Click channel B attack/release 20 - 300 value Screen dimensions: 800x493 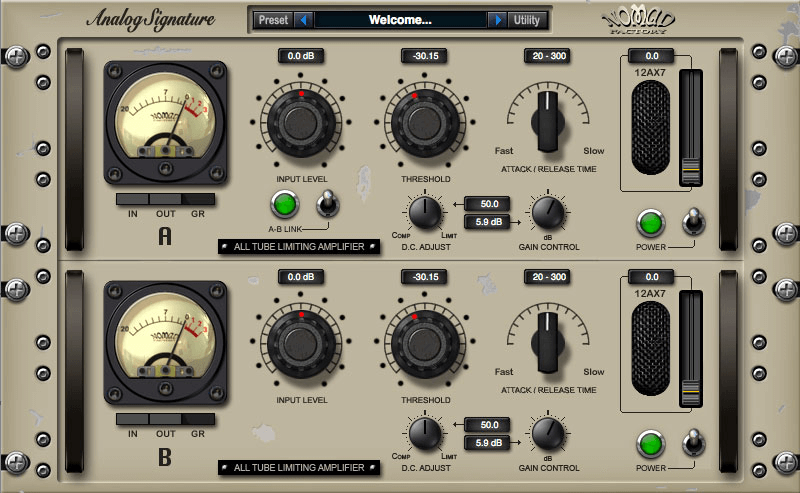point(547,277)
